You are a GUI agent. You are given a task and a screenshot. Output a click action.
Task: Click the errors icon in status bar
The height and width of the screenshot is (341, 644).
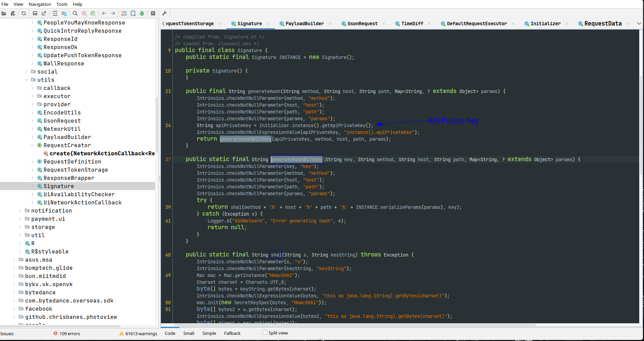tap(55, 333)
